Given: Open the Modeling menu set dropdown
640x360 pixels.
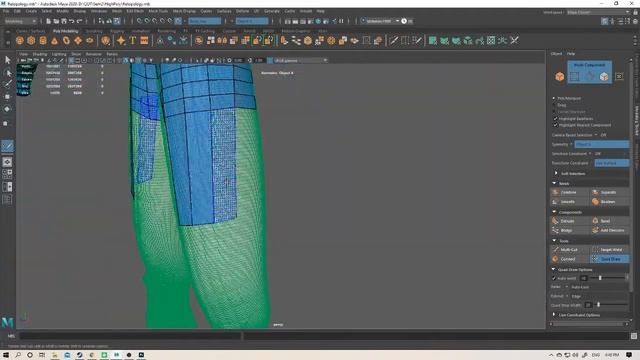Looking at the screenshot, I should [20, 21].
